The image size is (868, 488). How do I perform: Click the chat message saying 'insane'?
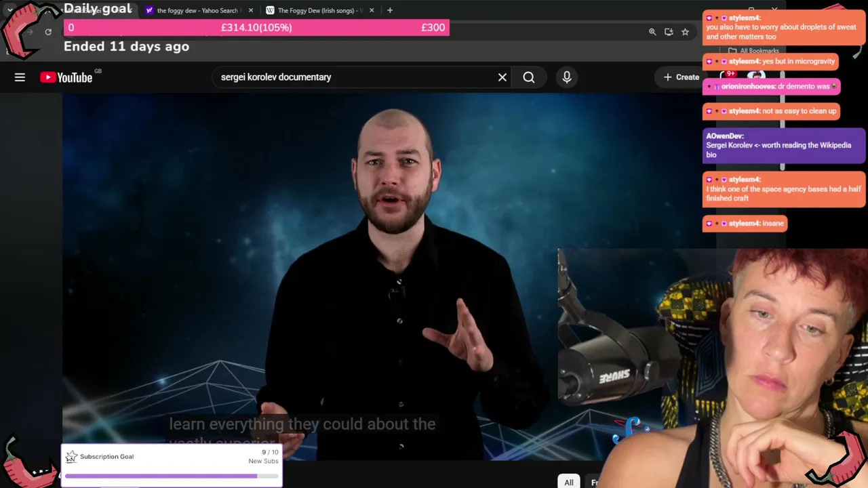point(745,224)
